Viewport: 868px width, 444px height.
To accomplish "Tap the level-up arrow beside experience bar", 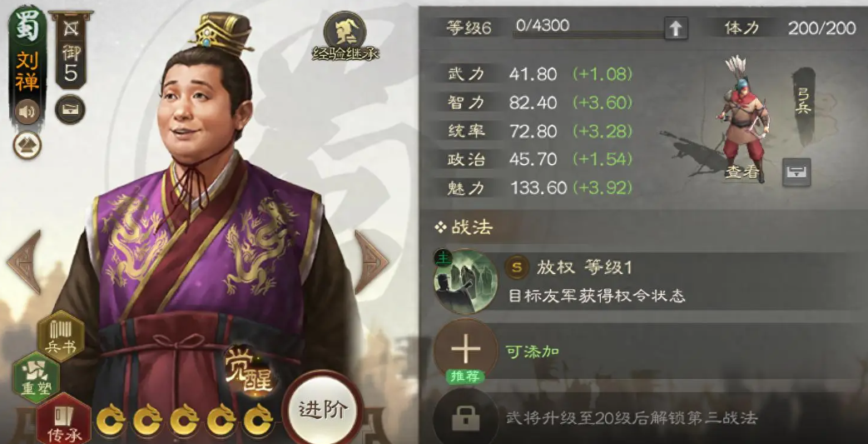I will (675, 28).
